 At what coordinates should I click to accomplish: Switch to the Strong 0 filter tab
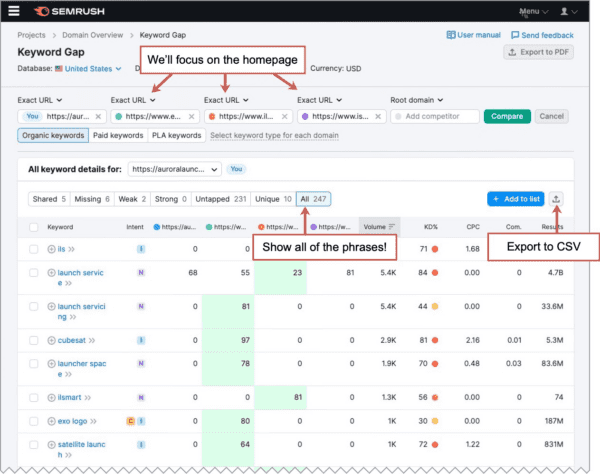(x=171, y=199)
